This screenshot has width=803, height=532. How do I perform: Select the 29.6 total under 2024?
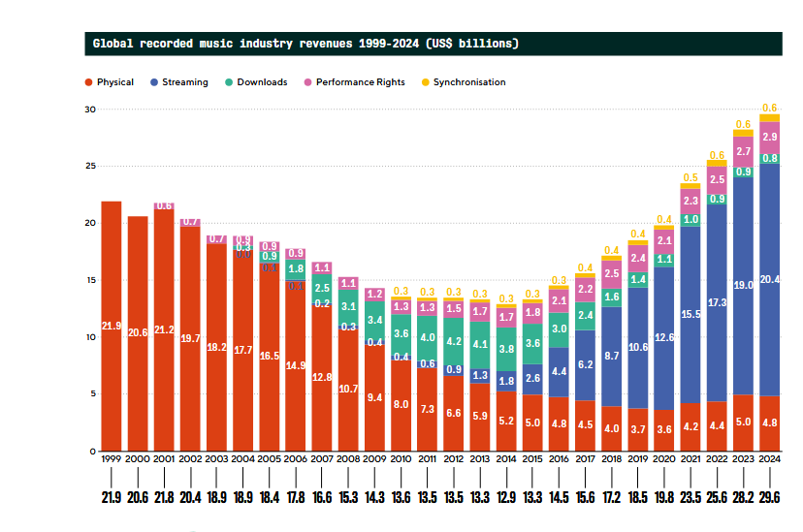point(769,496)
